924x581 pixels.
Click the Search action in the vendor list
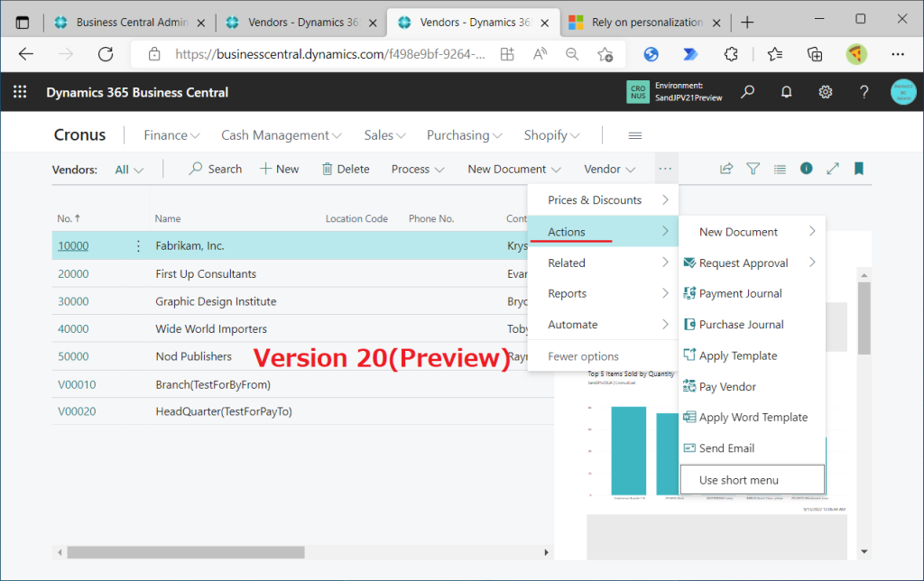tap(215, 169)
